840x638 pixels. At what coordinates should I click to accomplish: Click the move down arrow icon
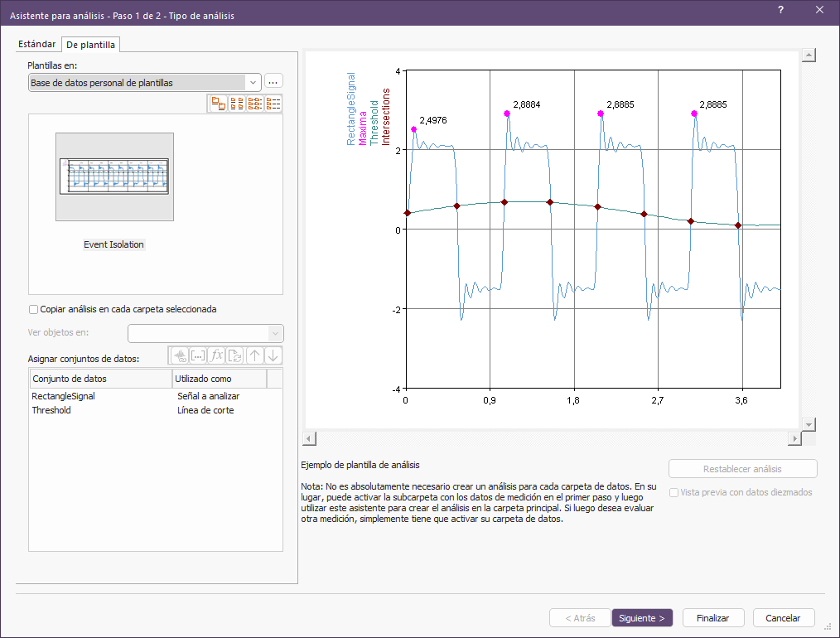point(273,355)
